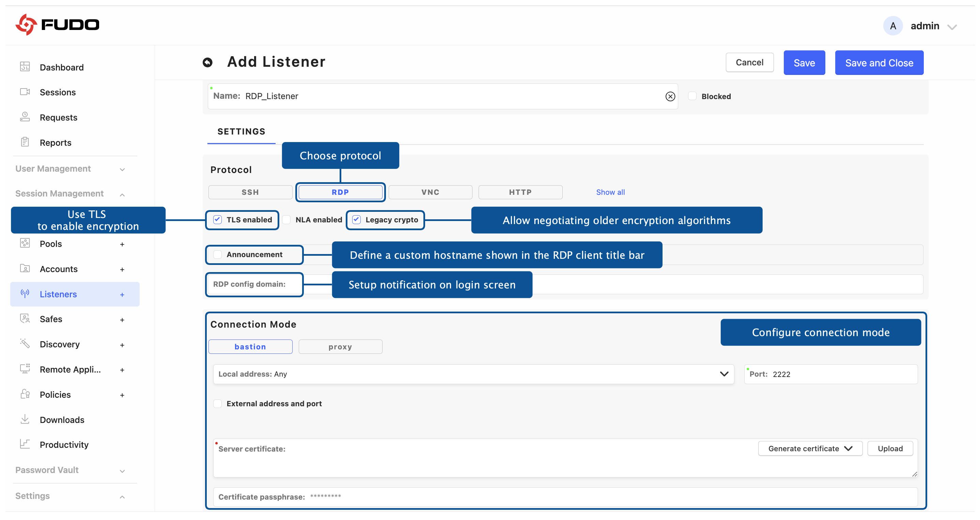The height and width of the screenshot is (520, 980).
Task: Click the Remote Applications monitor icon
Action: pos(25,368)
